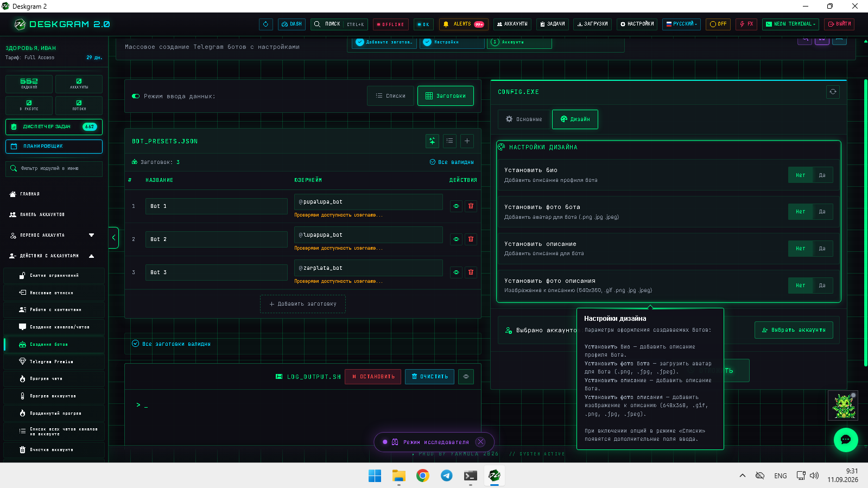This screenshot has height=488, width=868.
Task: Open Очистка аккаунта module
Action: 54,450
